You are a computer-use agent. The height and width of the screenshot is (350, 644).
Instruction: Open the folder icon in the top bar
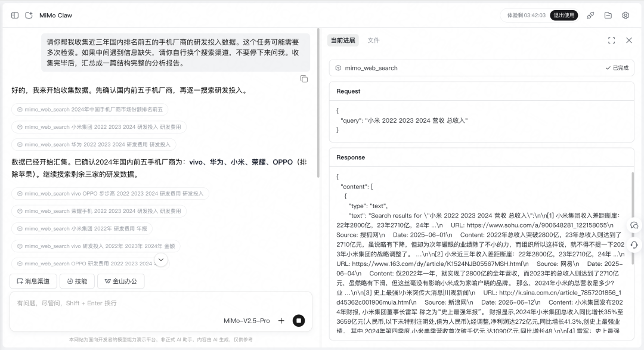click(x=608, y=15)
